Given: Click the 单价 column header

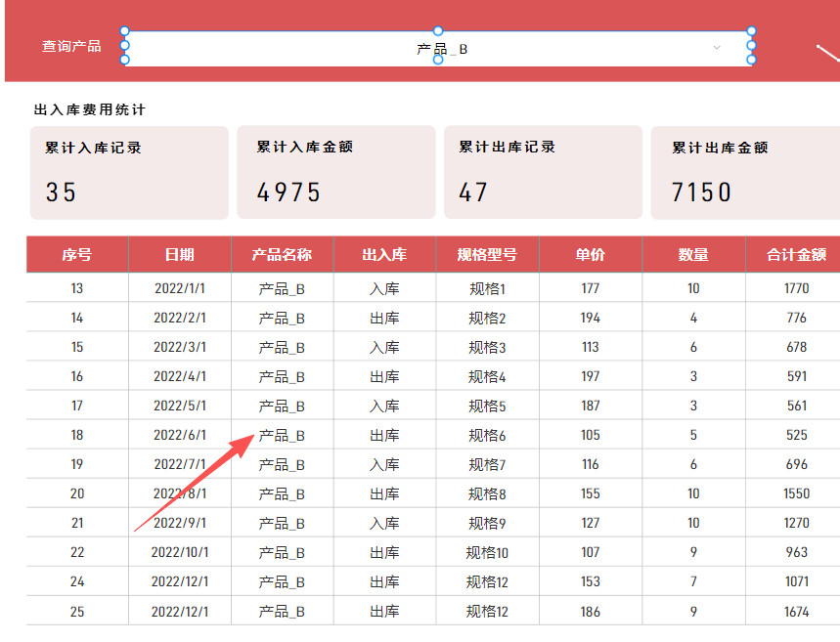Looking at the screenshot, I should (590, 255).
